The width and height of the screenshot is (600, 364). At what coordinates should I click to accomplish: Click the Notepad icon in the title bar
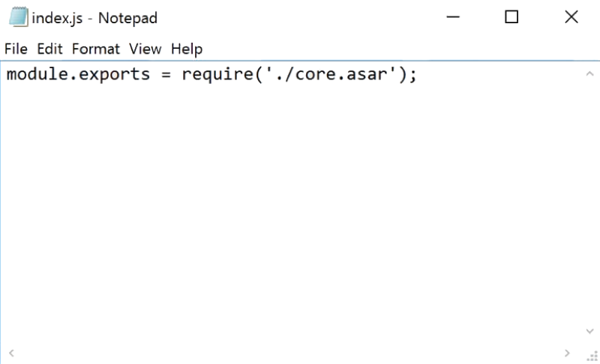[18, 17]
